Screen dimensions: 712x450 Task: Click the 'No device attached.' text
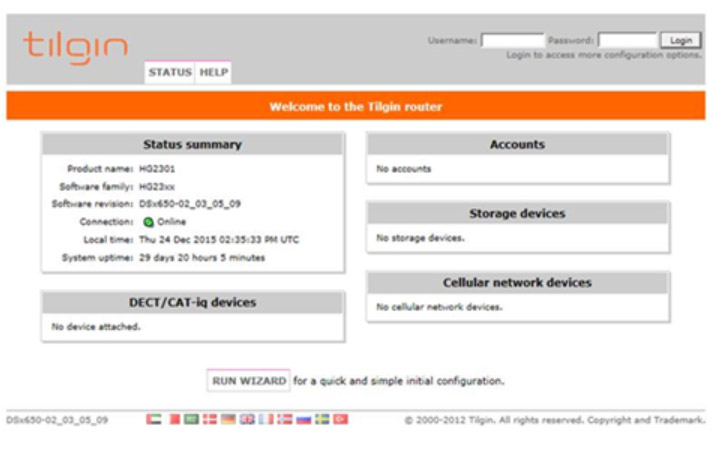pos(96,327)
